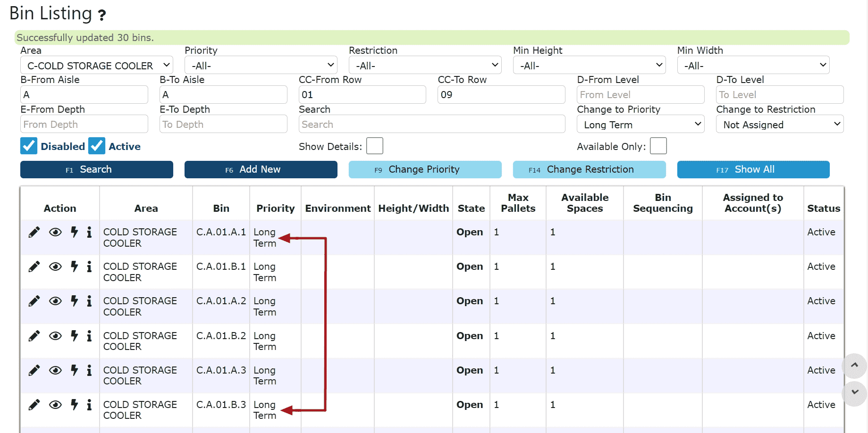
Task: Open info icon for bin C.A.01.A.2
Action: 89,300
